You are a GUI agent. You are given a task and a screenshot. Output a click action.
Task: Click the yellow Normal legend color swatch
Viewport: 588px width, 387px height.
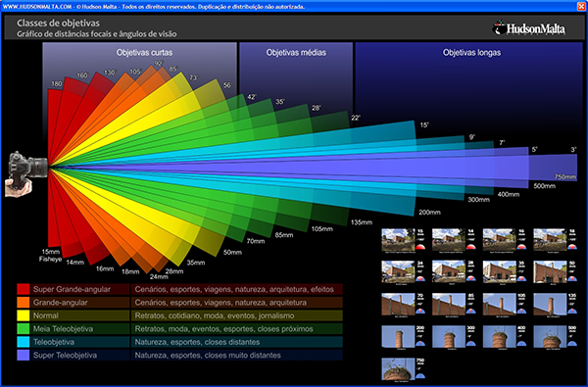tap(24, 315)
